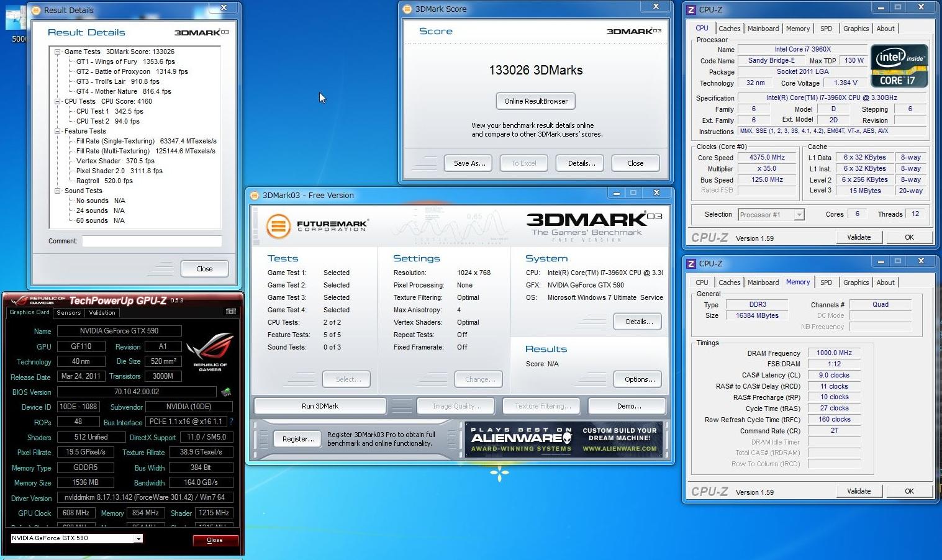The width and height of the screenshot is (942, 560).
Task: Collapse the Sound Tests tree node
Action: [x=58, y=191]
